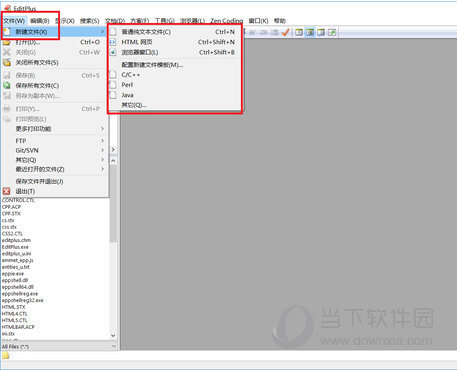The width and height of the screenshot is (457, 370).
Task: Select EditPlus.exe in the file list
Action: (15, 247)
